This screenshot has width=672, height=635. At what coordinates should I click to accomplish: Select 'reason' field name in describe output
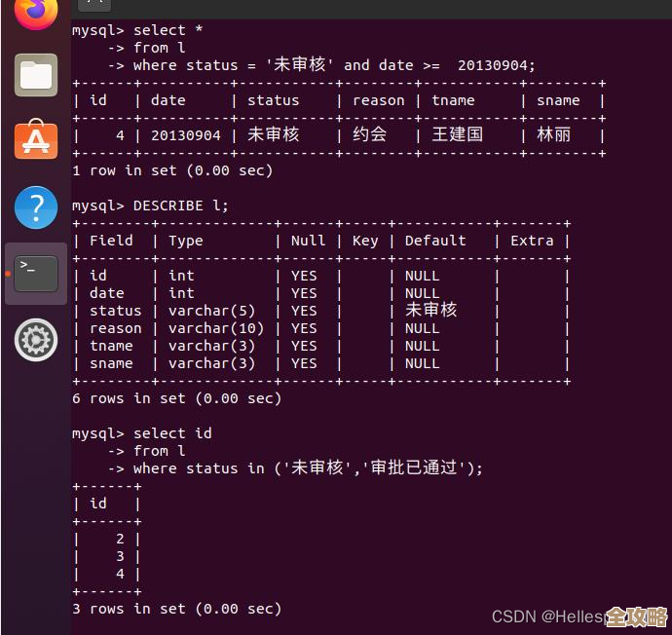click(116, 328)
